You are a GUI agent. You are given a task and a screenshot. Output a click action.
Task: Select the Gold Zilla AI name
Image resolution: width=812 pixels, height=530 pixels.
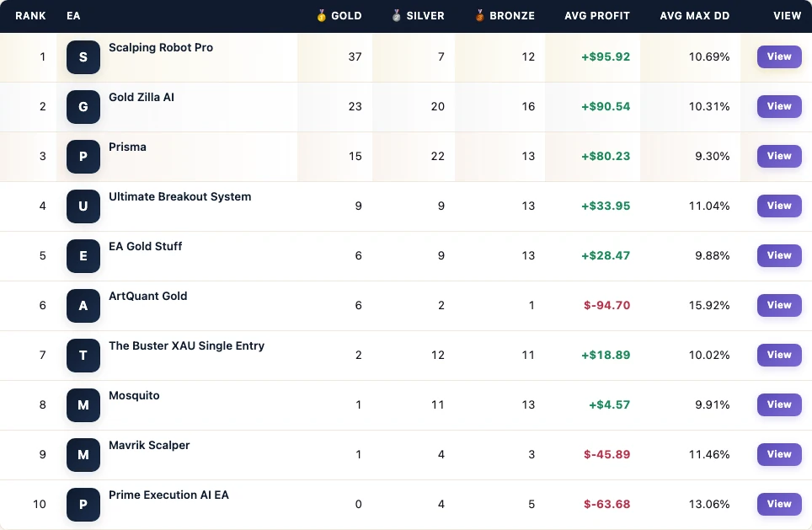[142, 98]
